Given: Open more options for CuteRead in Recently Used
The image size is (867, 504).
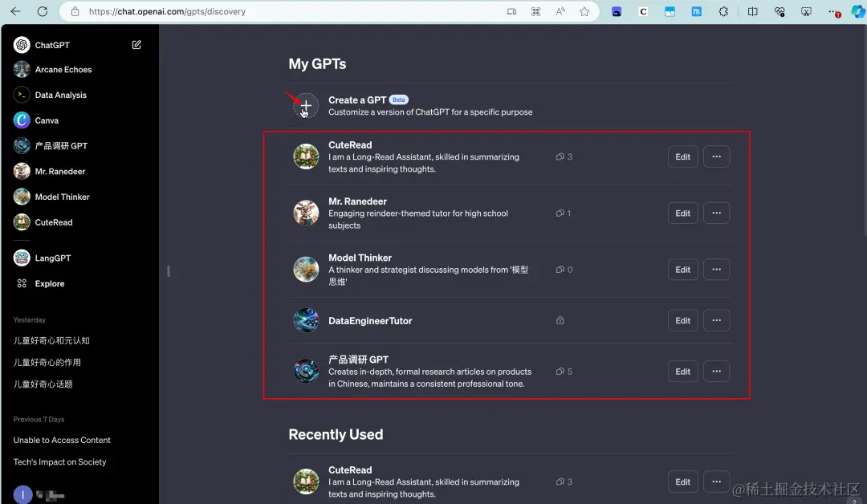Looking at the screenshot, I should (717, 482).
